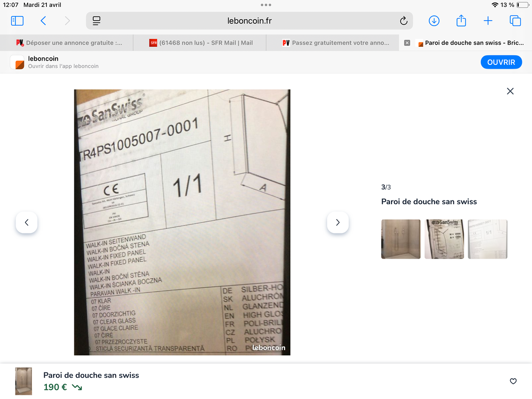The width and height of the screenshot is (532, 399).
Task: Tap the 'Mardi 21 avril' date
Action: 43,5
